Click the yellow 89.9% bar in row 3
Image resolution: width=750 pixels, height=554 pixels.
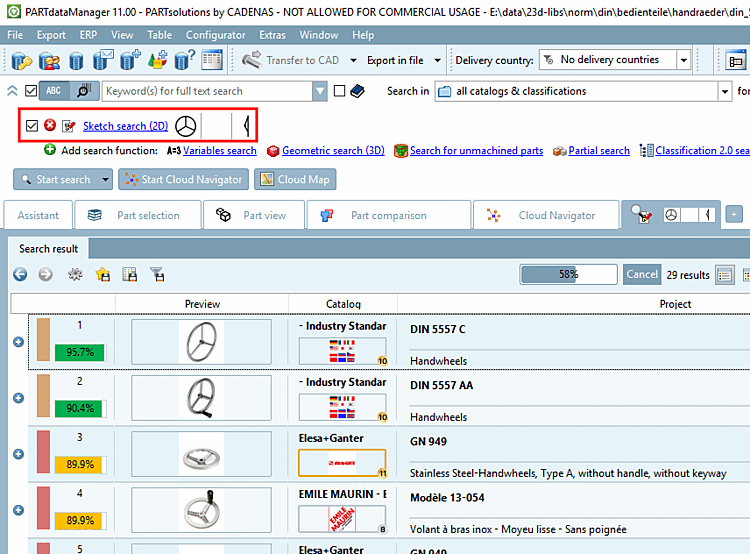click(x=80, y=464)
